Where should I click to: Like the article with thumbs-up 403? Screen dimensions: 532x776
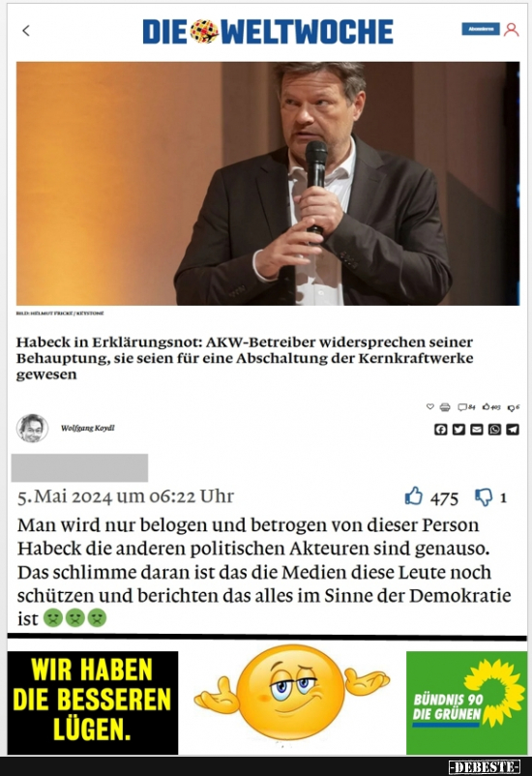click(x=491, y=406)
